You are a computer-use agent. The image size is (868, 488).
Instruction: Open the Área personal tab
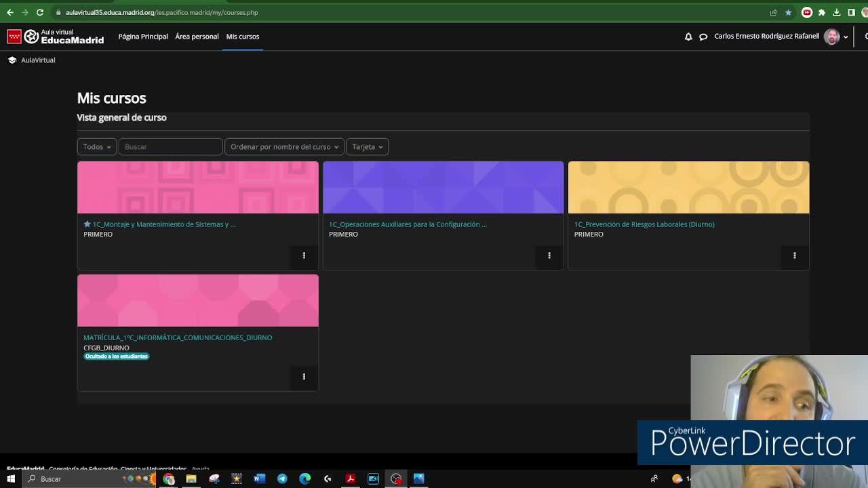pyautogui.click(x=197, y=37)
